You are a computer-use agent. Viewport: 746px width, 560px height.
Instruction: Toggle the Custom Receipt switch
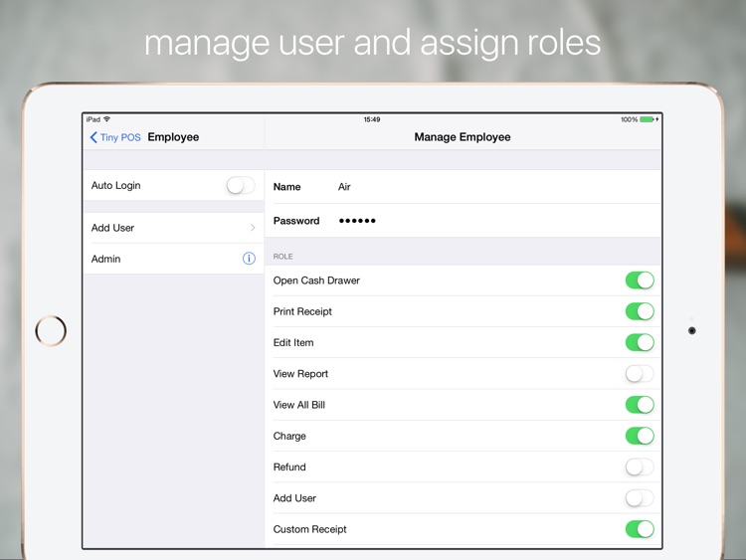click(x=640, y=529)
